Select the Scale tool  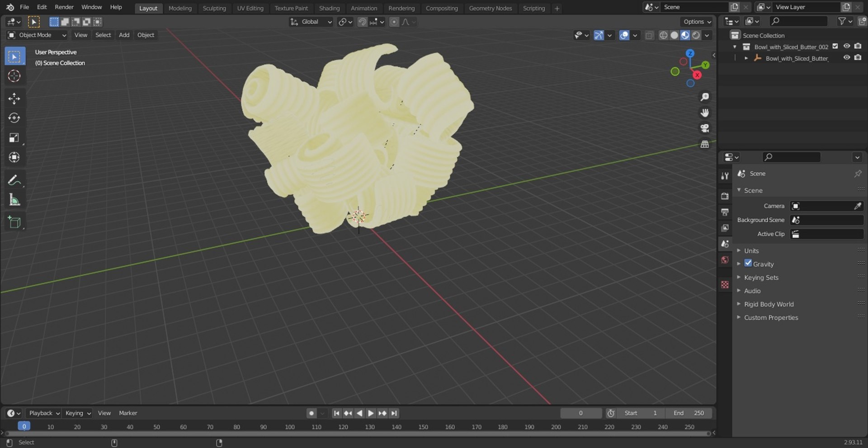point(14,137)
